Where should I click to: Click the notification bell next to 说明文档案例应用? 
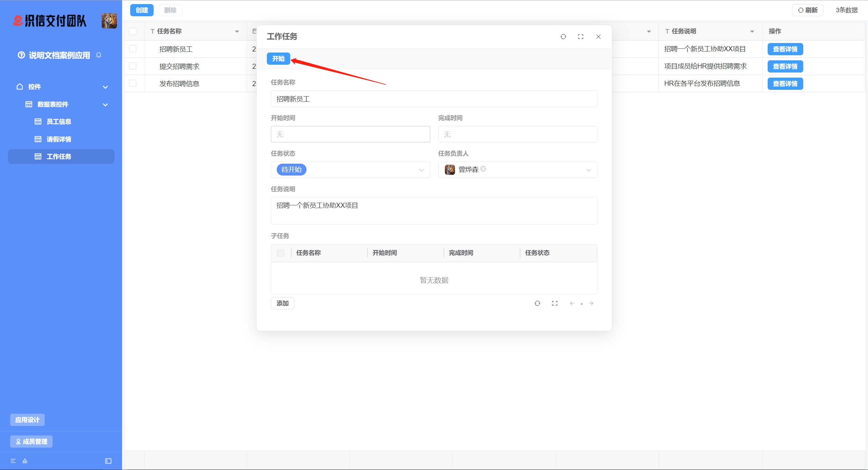tap(99, 55)
